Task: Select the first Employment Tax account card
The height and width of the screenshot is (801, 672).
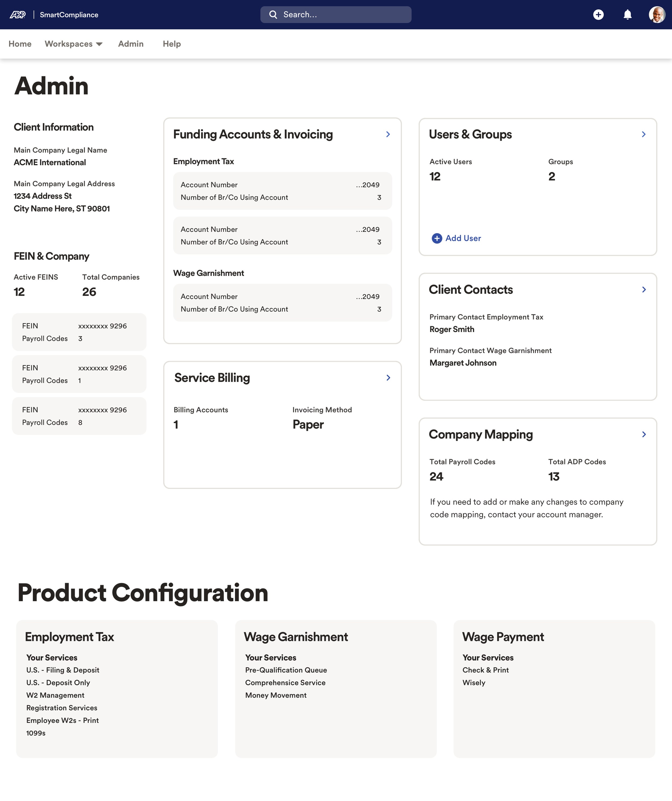Action: tap(283, 191)
